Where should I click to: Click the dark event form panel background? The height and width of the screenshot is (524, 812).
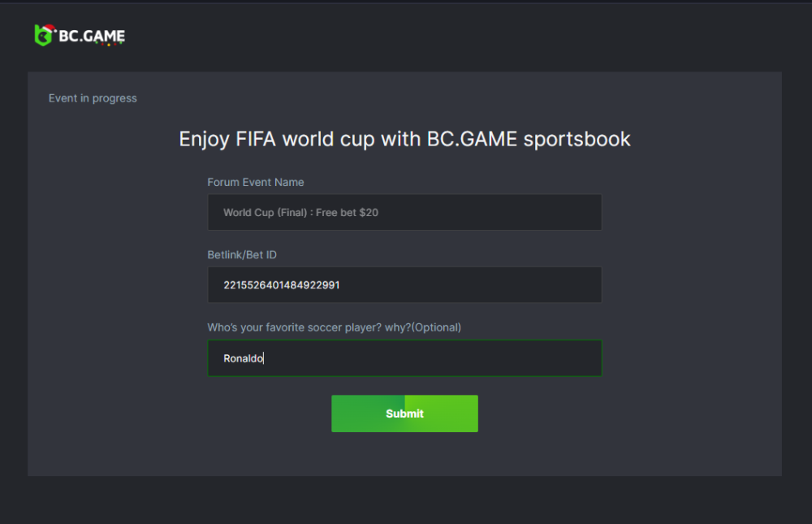[122, 447]
